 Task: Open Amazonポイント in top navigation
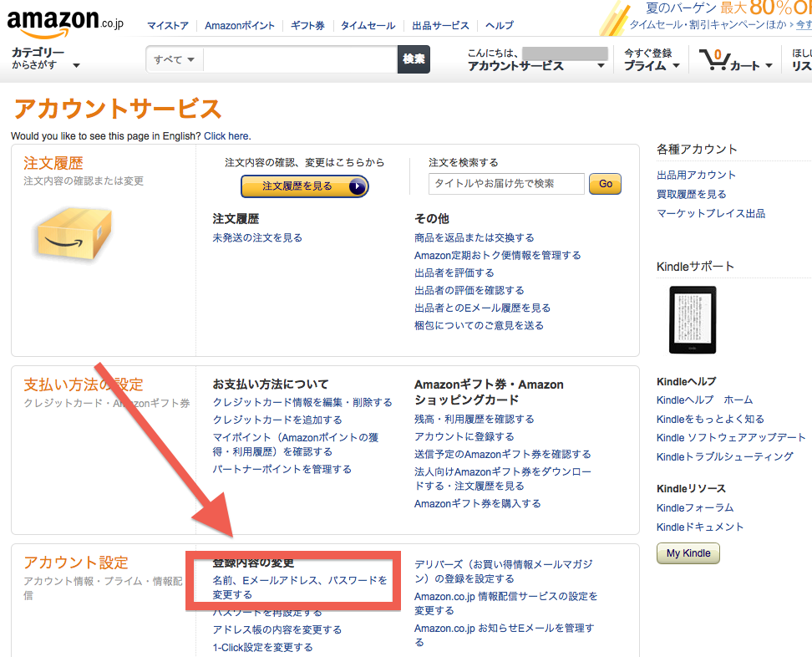(239, 25)
